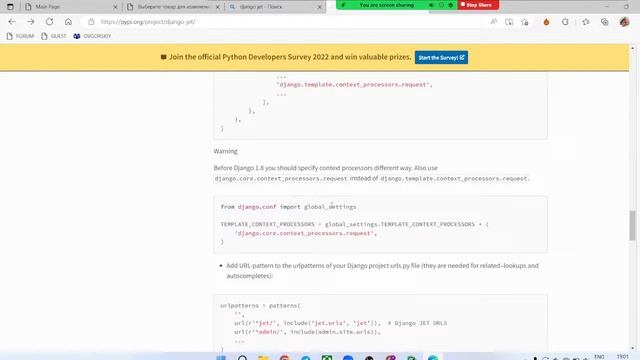Open the browser home page

pyautogui.click(x=68, y=22)
